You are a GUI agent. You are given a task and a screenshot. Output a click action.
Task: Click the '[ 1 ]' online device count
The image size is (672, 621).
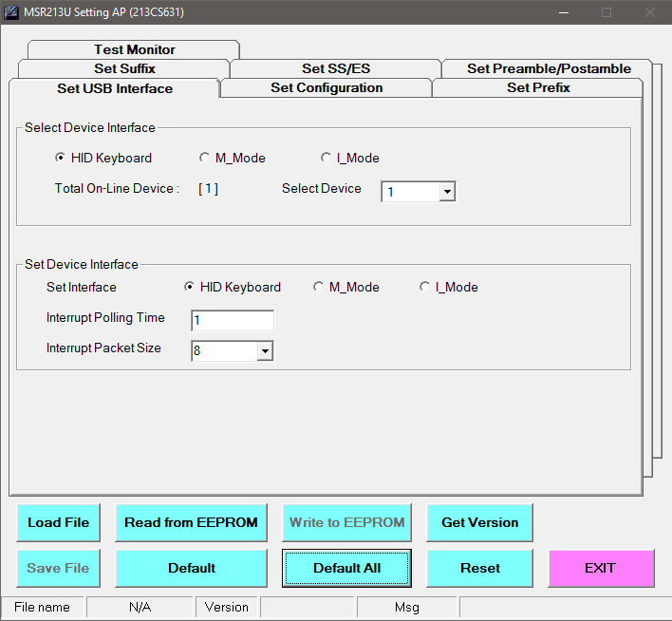(208, 188)
